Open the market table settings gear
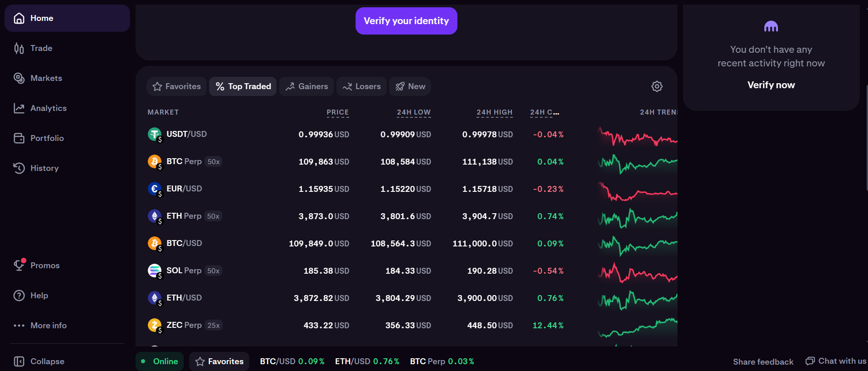 click(657, 86)
